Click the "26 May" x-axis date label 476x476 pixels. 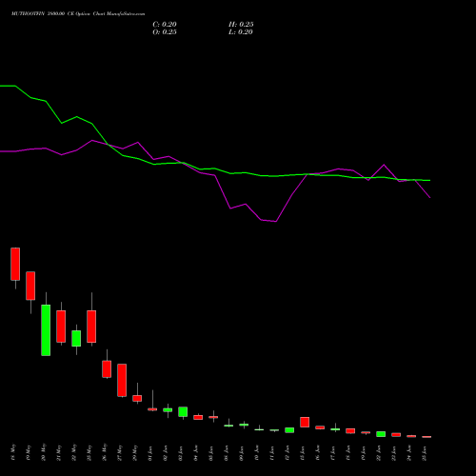pyautogui.click(x=105, y=452)
